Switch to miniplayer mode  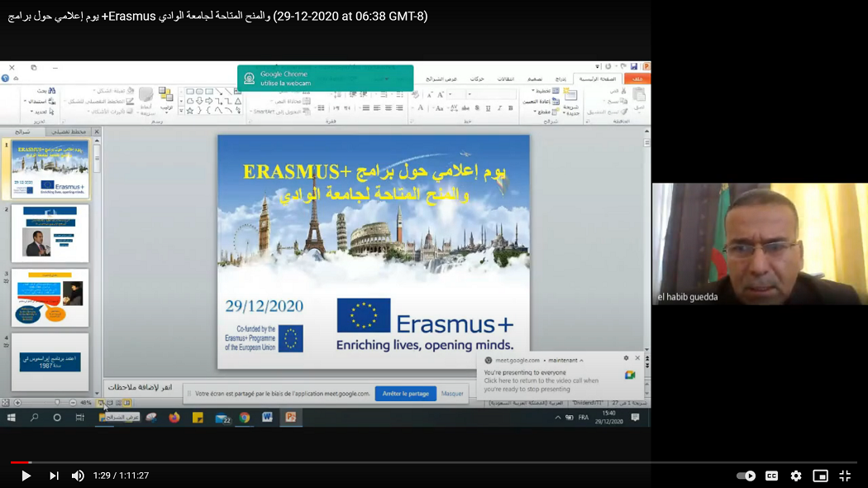pos(820,476)
